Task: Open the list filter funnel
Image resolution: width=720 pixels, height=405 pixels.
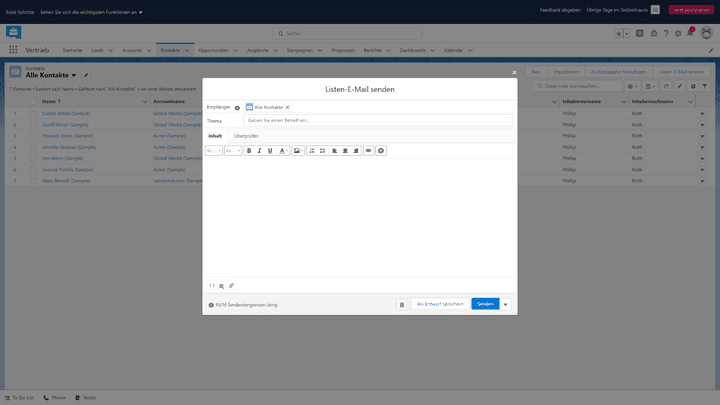Action: pyautogui.click(x=705, y=86)
